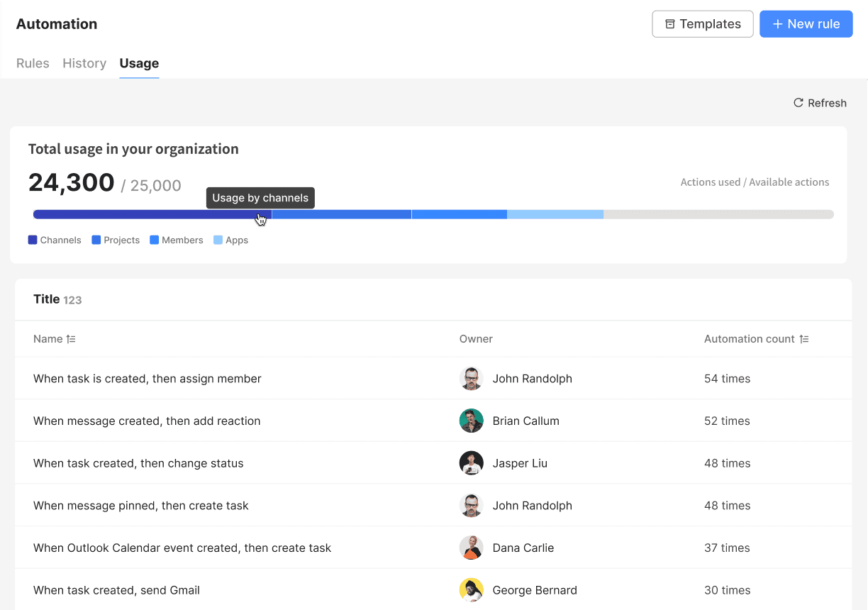Open 'When Outlook Calendar event created' rule
868x610 pixels.
click(182, 548)
